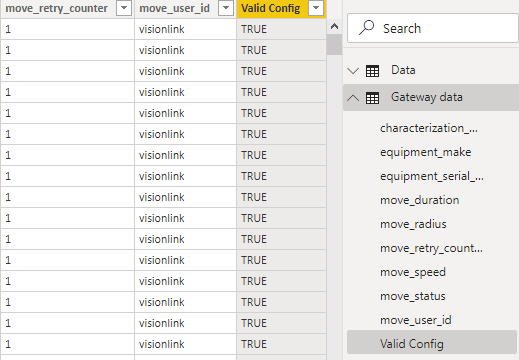Select the move_user_id field in list
519x360 pixels.
(416, 320)
